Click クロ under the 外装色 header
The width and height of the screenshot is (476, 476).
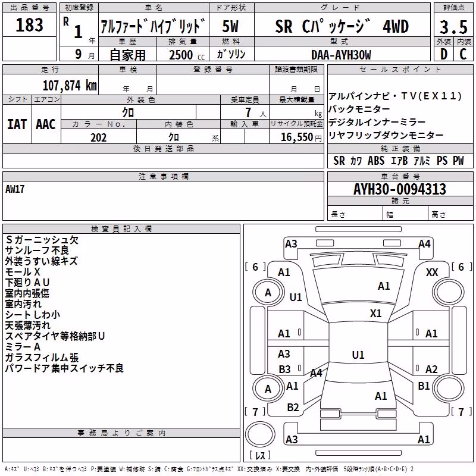click(128, 112)
